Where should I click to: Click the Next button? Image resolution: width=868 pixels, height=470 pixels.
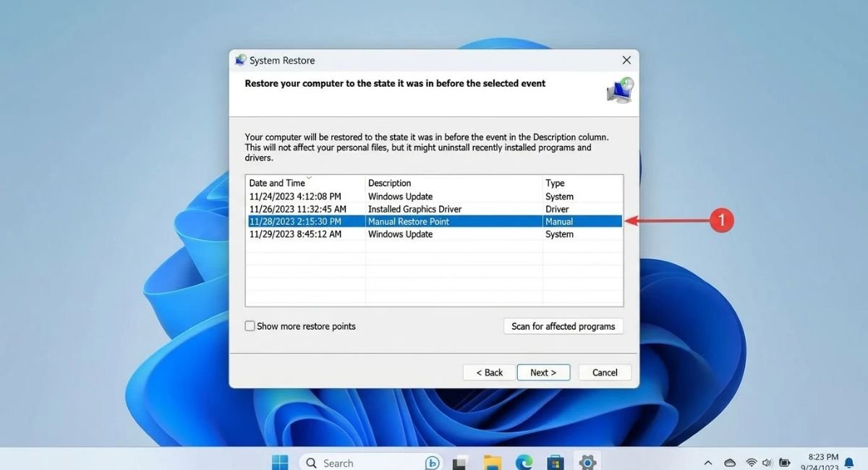click(543, 372)
